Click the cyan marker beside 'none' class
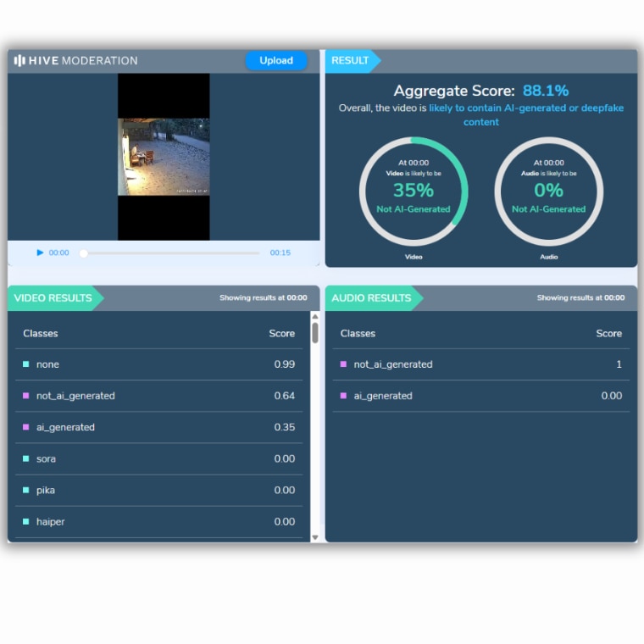 click(x=26, y=364)
